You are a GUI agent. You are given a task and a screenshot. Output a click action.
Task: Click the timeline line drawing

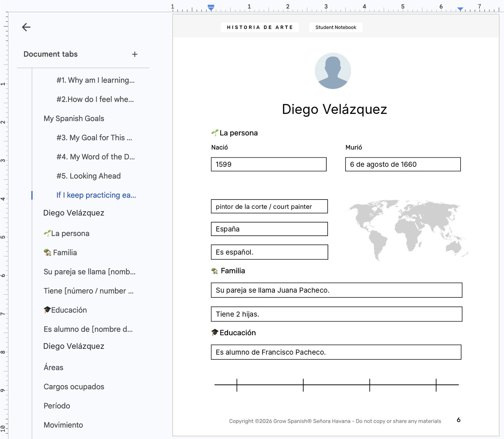pos(336,385)
